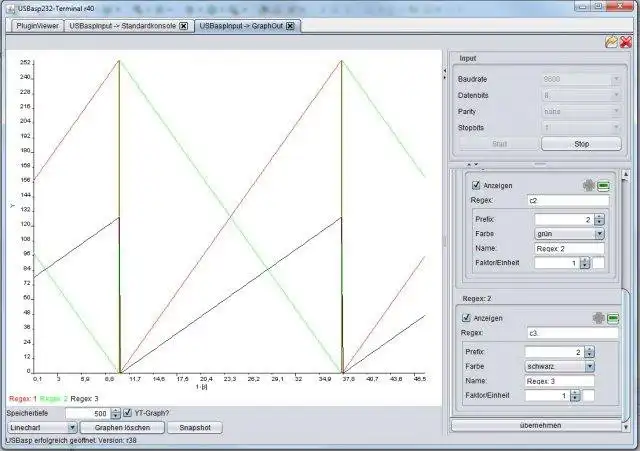The width and height of the screenshot is (640, 451).
Task: Click the Regex field containing c3
Action: (x=573, y=333)
